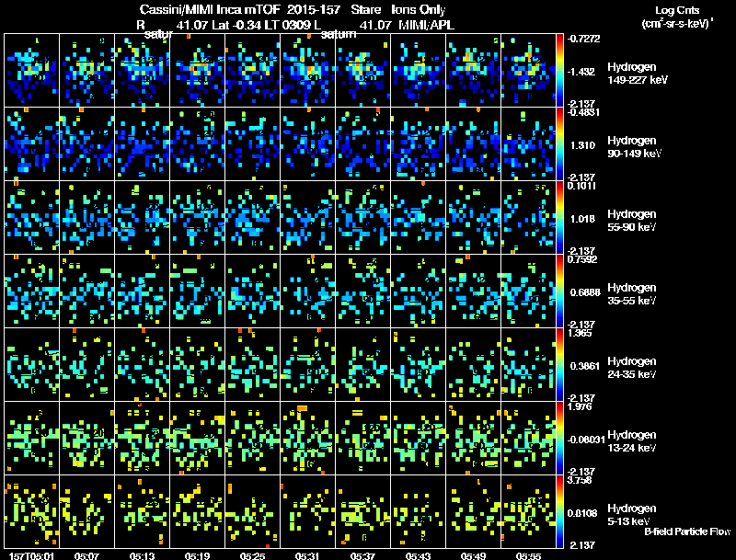Select the 5-13 keV panel at 05:07

[86, 511]
